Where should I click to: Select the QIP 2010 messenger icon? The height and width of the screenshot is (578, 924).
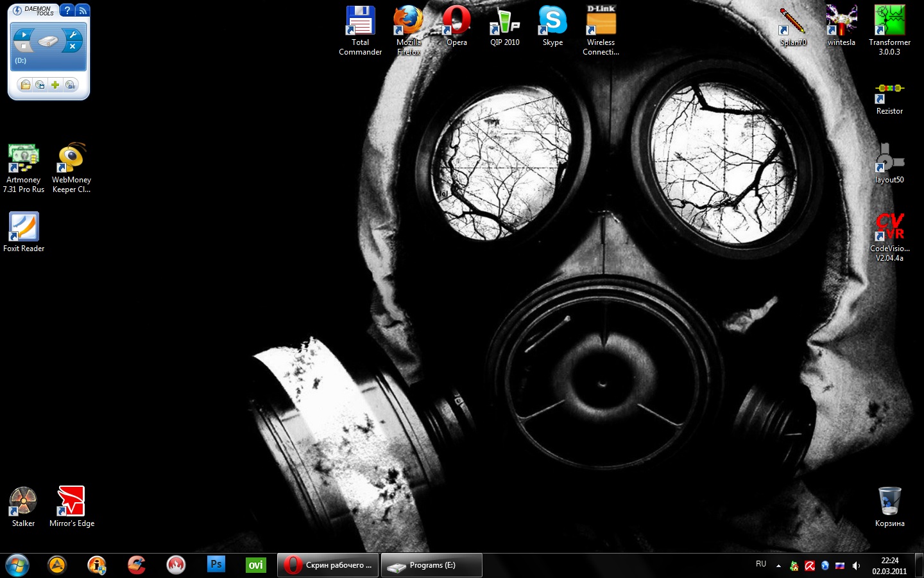pyautogui.click(x=504, y=26)
